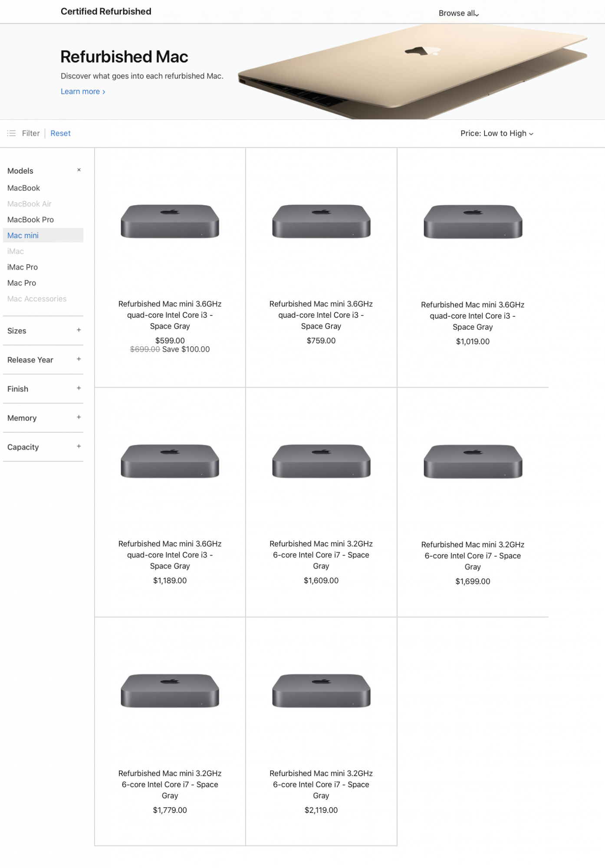This screenshot has width=605, height=868.
Task: Click the '$1,019.00' price text
Action: pos(473,342)
